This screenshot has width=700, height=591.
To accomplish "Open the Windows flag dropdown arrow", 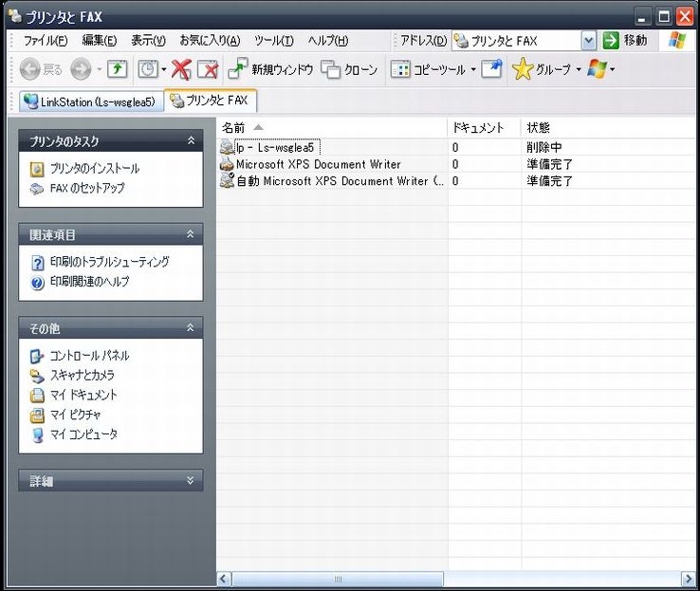I will (x=612, y=69).
